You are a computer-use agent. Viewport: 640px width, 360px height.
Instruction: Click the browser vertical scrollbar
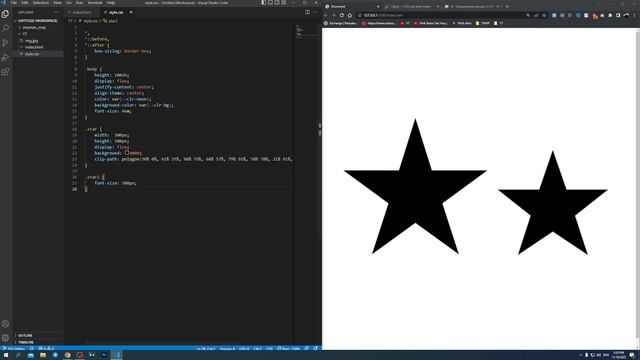click(x=638, y=188)
